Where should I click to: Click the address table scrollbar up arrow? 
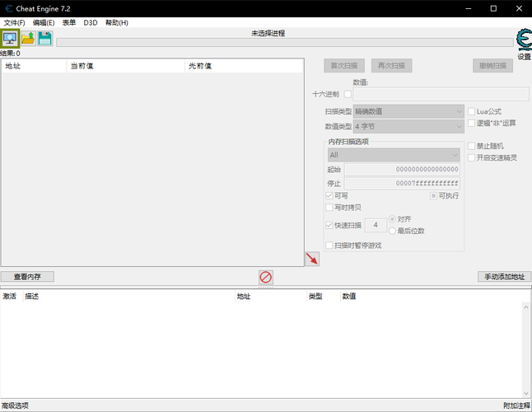coord(526,307)
